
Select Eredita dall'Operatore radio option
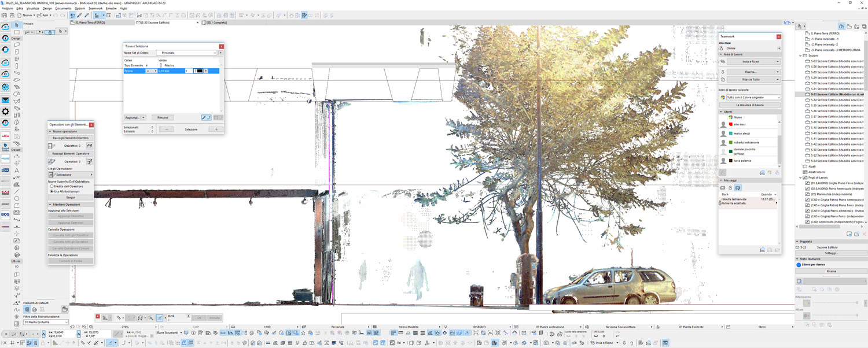(52, 186)
